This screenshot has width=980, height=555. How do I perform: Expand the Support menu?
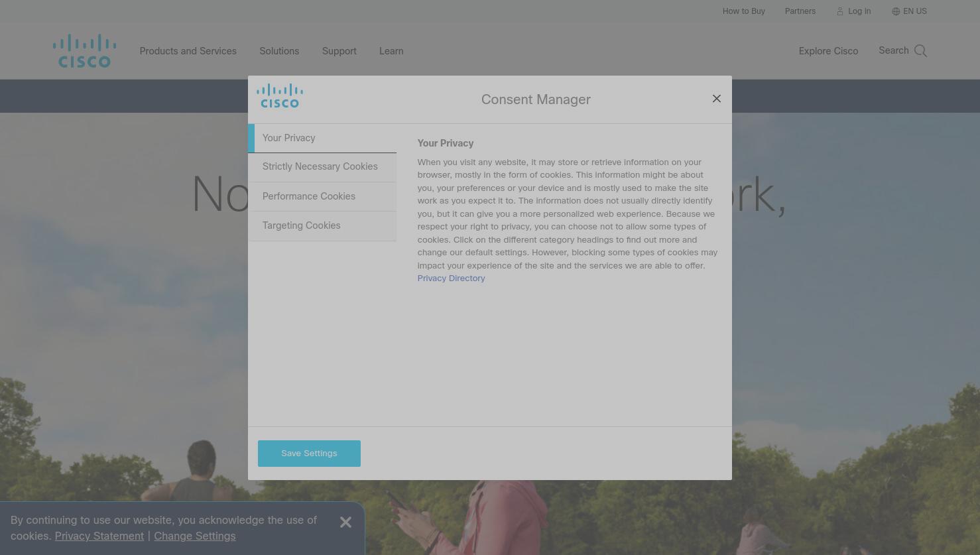[339, 51]
